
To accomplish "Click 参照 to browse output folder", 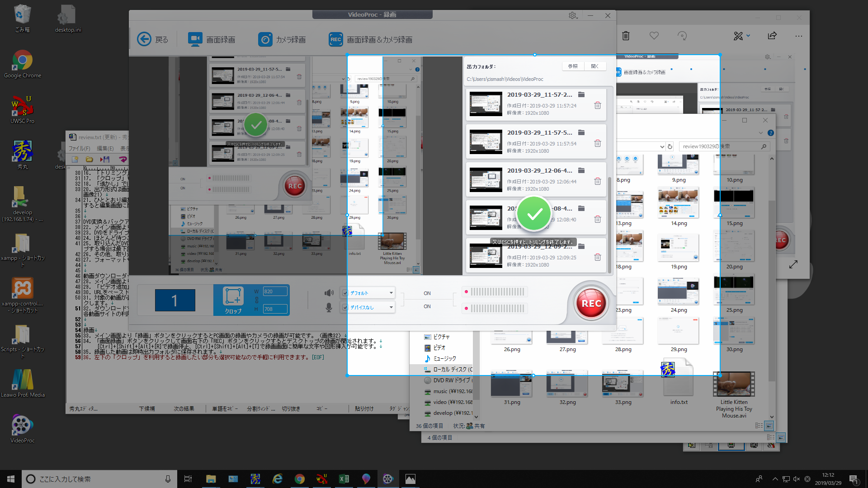I will [x=573, y=66].
